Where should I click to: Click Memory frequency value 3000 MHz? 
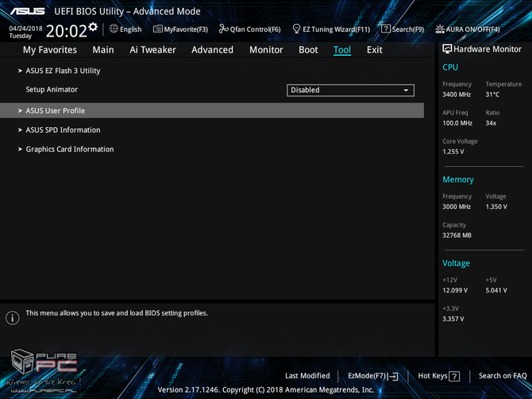click(457, 207)
